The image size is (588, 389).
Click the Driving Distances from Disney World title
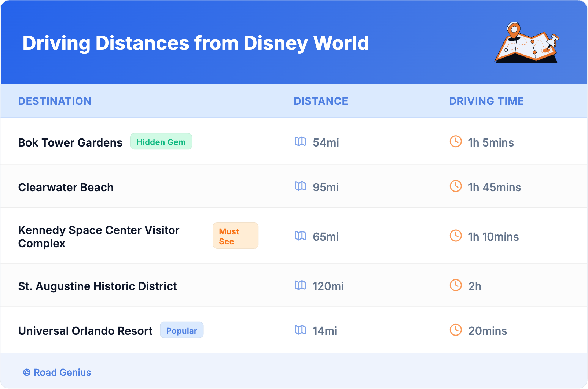196,43
